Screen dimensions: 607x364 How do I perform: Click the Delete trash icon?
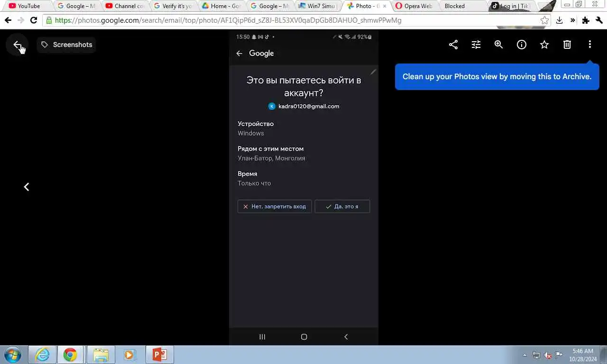tap(567, 45)
